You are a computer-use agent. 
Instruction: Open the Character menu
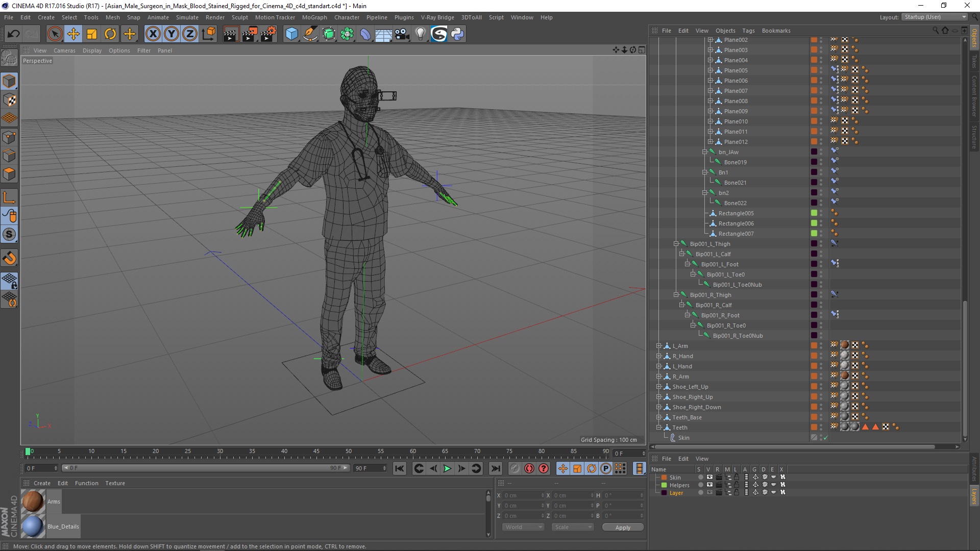[x=347, y=17]
